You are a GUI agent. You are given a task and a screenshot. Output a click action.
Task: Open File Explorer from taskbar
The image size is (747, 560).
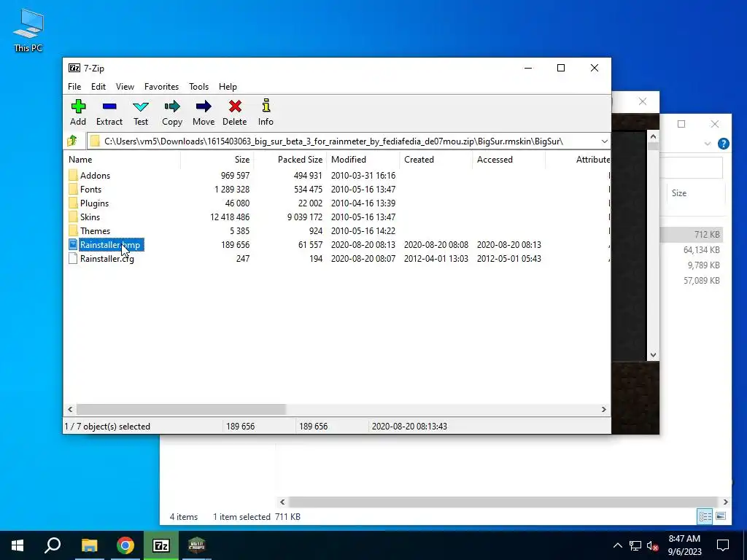(x=89, y=545)
